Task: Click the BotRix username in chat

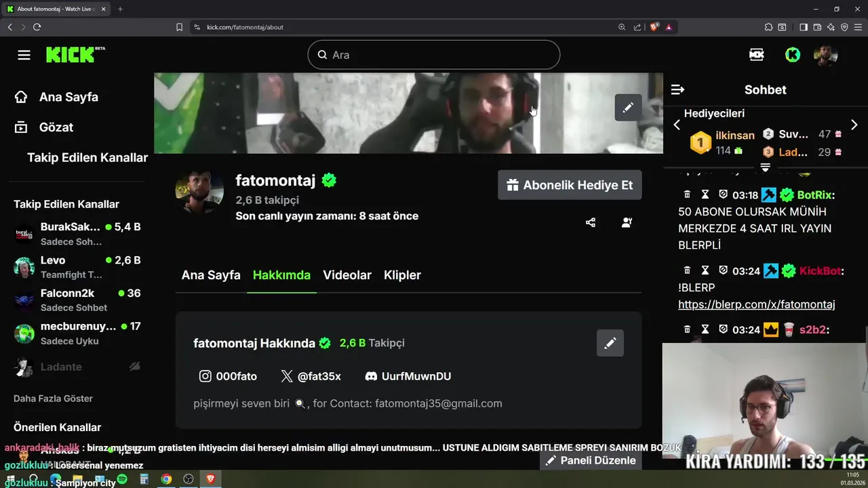Action: point(814,195)
